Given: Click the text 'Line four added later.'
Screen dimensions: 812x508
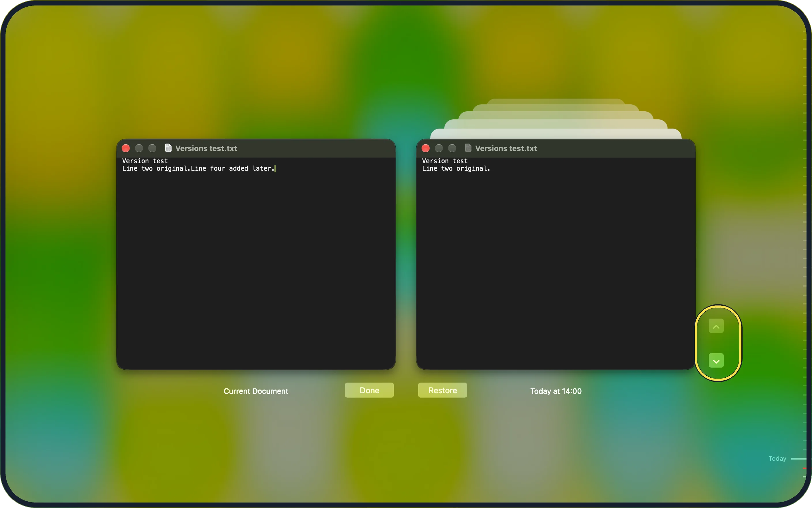Looking at the screenshot, I should coord(232,168).
